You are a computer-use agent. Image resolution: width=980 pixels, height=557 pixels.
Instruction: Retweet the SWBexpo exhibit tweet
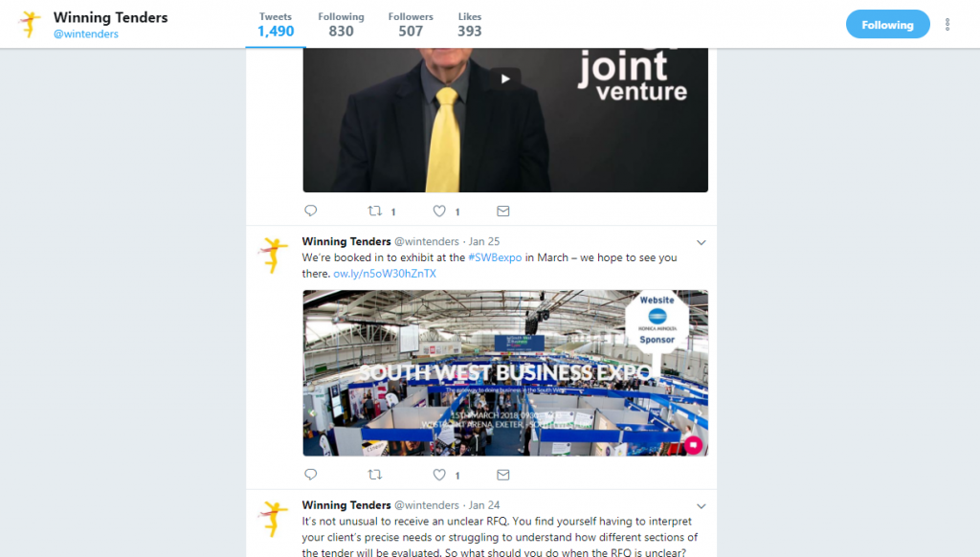tap(375, 475)
